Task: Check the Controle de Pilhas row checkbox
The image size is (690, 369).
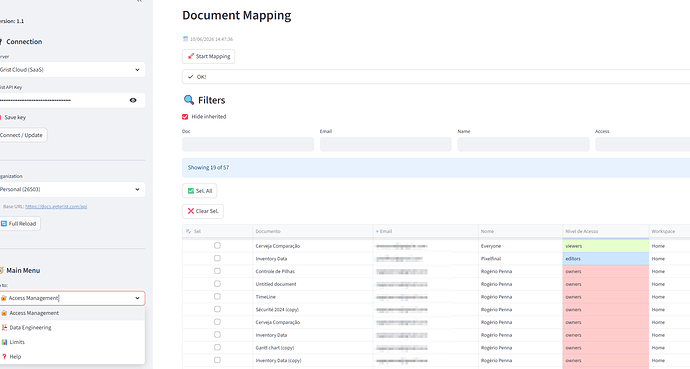Action: point(217,271)
